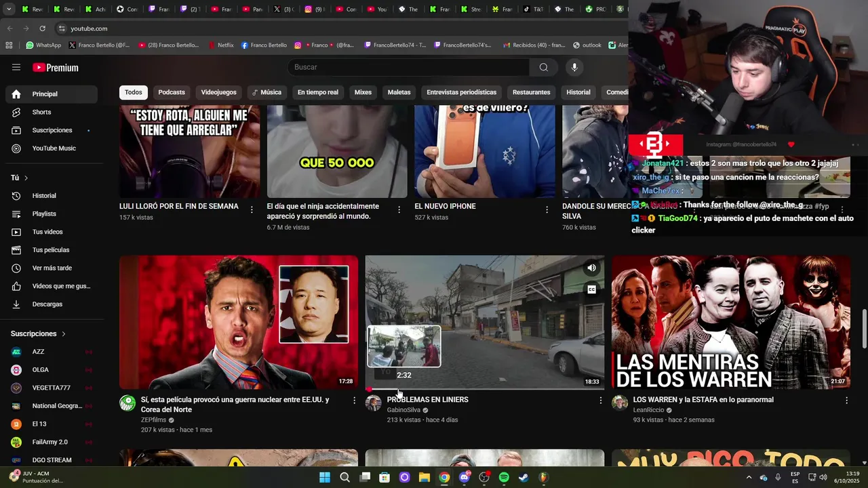868x488 pixels.
Task: Open Tus películas in the sidebar
Action: (52, 250)
